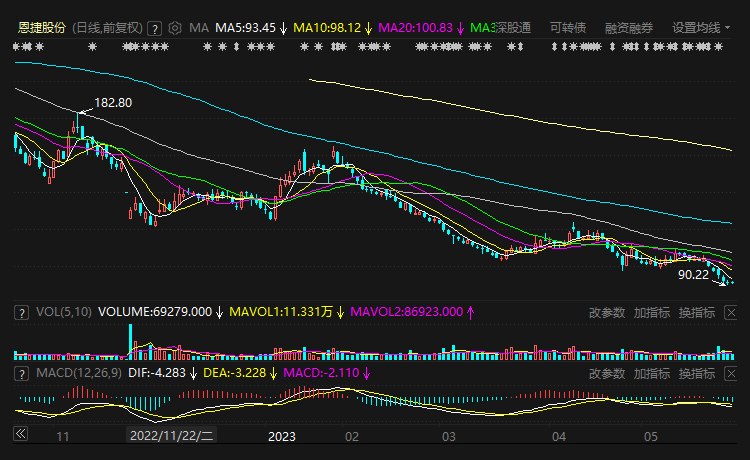Click the close icon of MACD panel
The height and width of the screenshot is (460, 750).
tap(732, 373)
